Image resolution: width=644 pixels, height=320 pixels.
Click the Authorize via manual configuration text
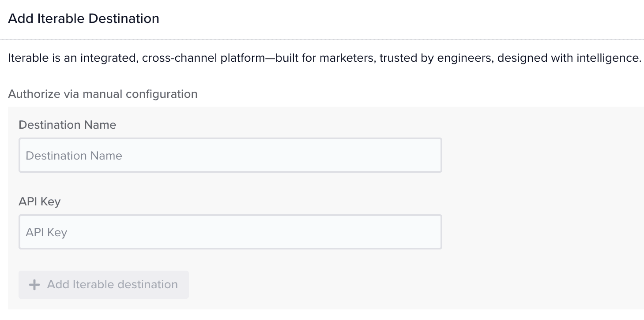tap(102, 94)
